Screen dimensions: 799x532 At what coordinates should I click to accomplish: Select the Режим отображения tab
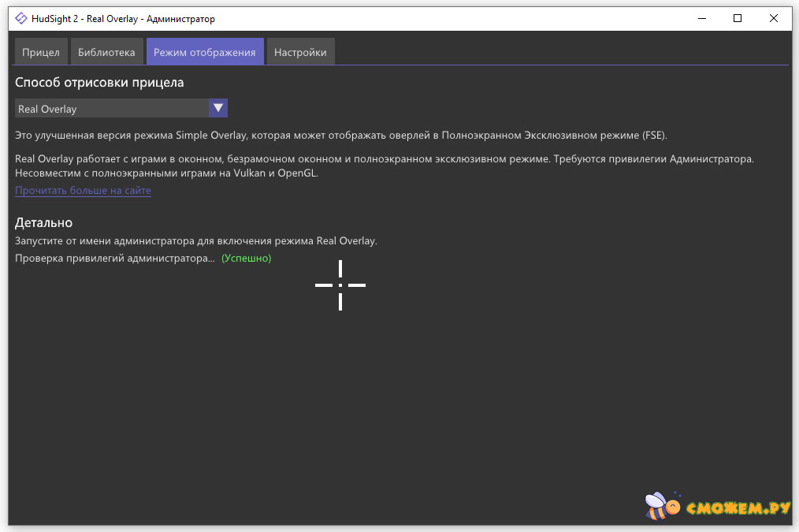(x=205, y=52)
